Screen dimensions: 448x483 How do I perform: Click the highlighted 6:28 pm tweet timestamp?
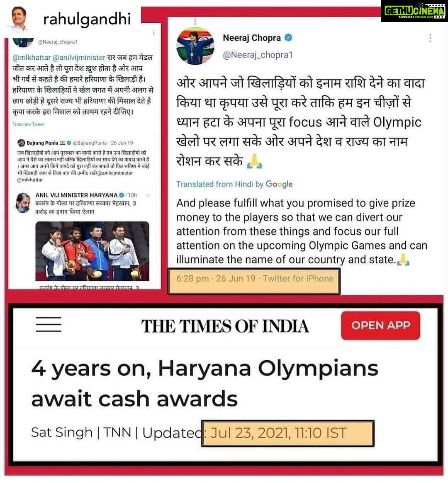point(255,279)
